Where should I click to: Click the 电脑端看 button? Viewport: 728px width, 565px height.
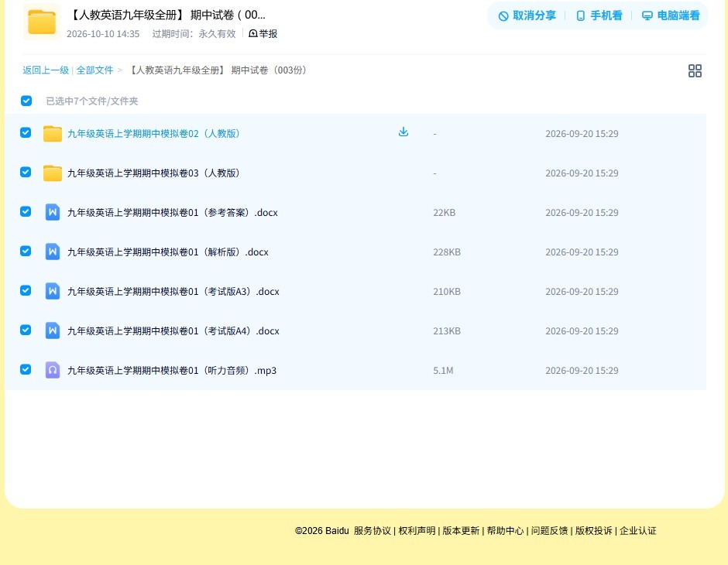671,15
